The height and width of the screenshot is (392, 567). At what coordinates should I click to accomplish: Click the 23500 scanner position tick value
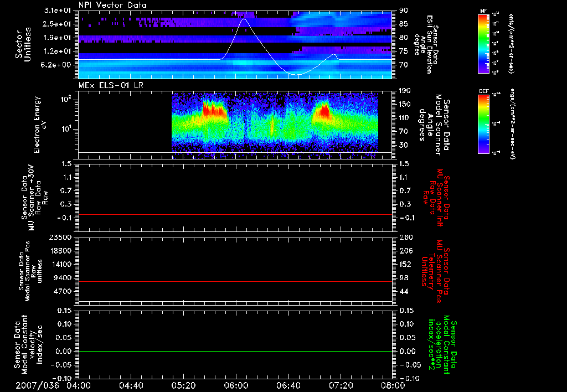(x=61, y=237)
